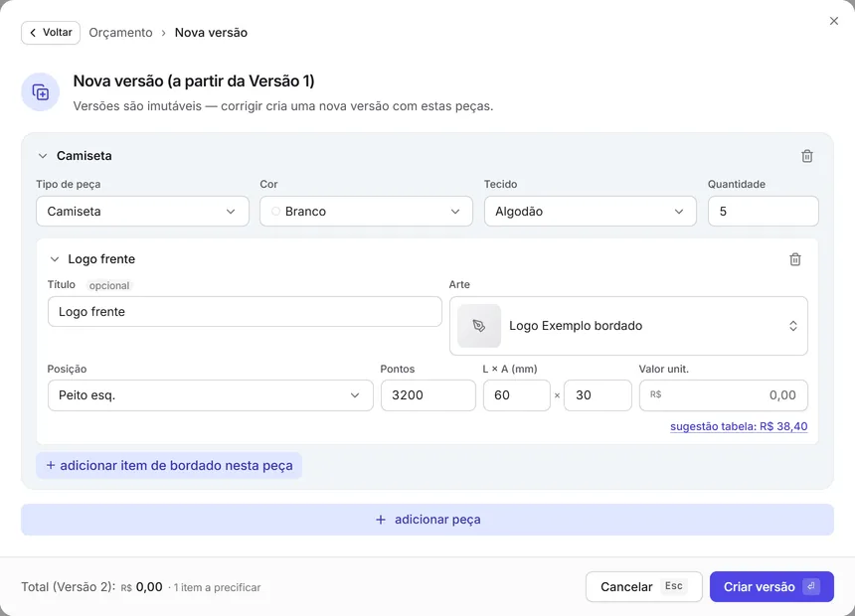
Task: Click the Total (Versão 2) amount
Action: pos(142,587)
